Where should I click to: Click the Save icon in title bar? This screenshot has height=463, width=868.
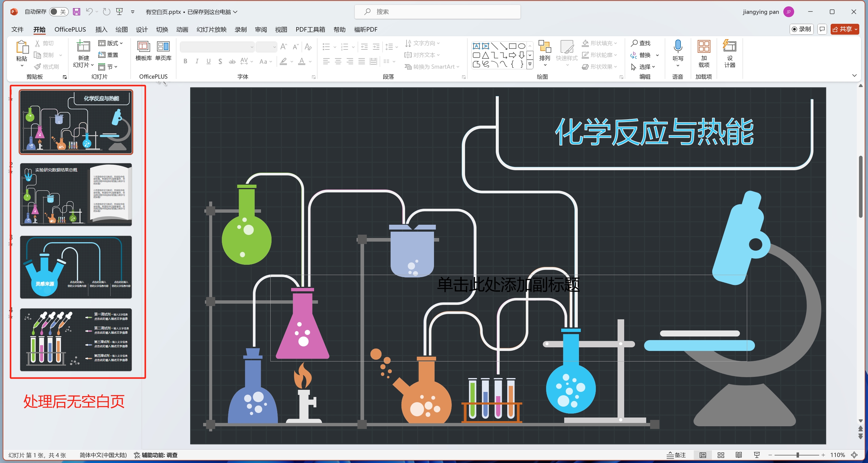coord(77,12)
